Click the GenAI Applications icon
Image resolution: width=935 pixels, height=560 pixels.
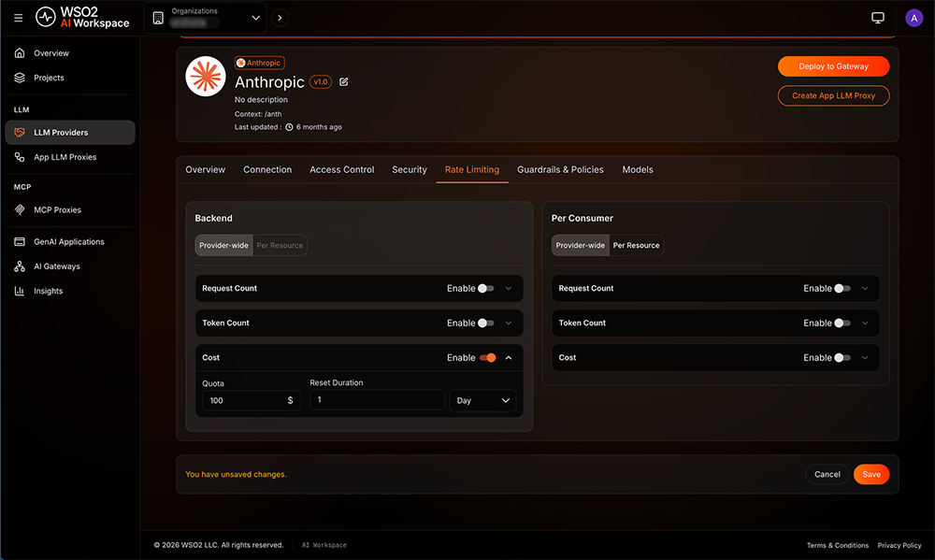(20, 241)
